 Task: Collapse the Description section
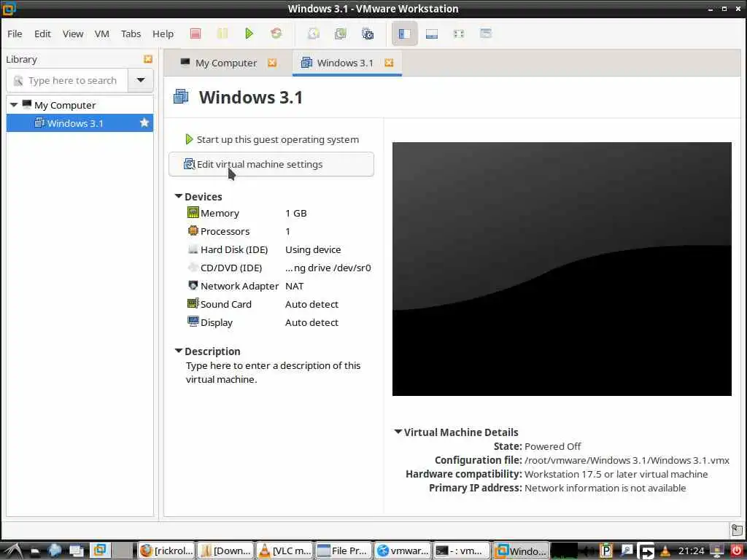(x=179, y=351)
